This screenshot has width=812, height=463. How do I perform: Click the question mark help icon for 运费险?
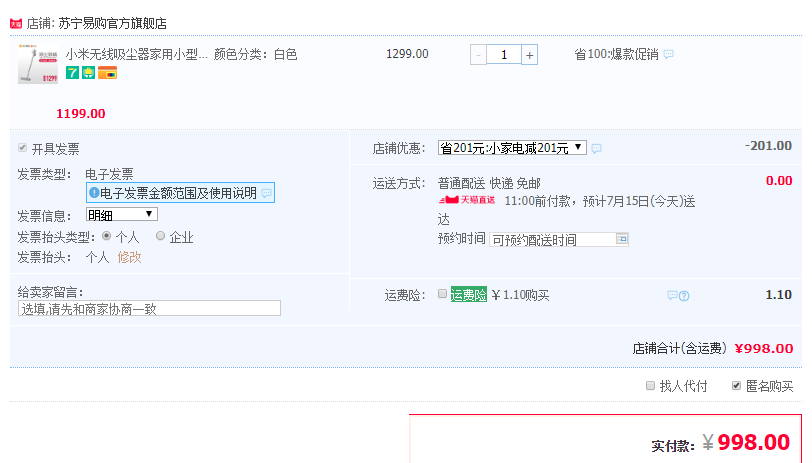(x=684, y=296)
